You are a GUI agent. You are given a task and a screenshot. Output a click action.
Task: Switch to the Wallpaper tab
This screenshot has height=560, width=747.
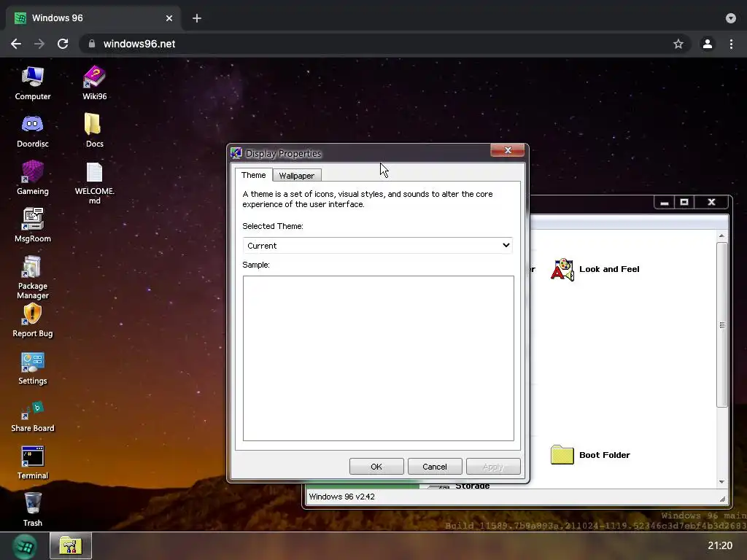click(296, 175)
